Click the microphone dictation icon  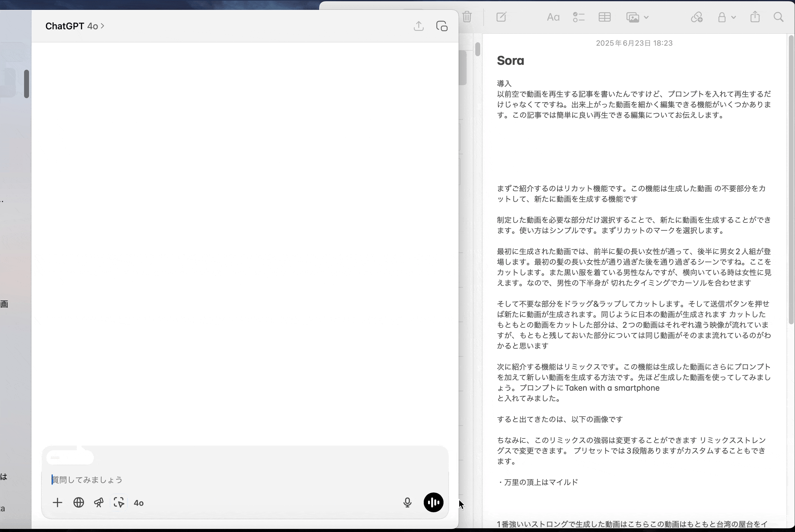pyautogui.click(x=407, y=502)
